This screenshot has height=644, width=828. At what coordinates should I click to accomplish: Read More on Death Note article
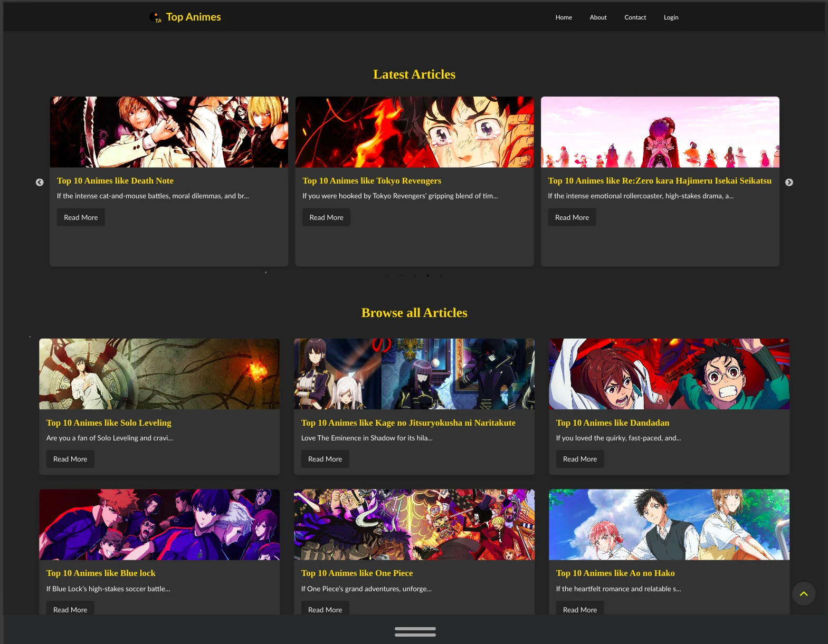81,217
